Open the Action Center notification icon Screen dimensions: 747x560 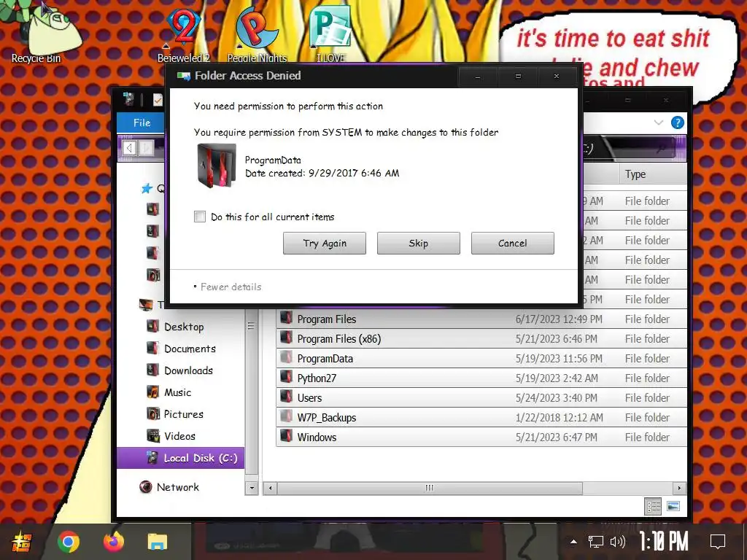pos(718,542)
